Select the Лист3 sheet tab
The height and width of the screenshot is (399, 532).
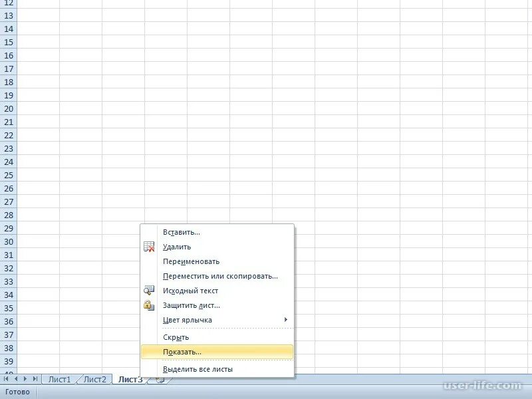click(x=130, y=379)
